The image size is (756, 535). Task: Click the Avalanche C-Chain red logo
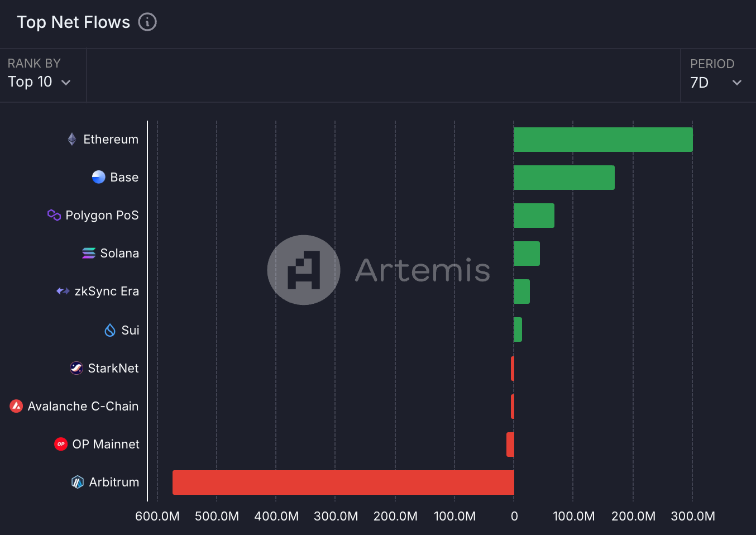16,406
